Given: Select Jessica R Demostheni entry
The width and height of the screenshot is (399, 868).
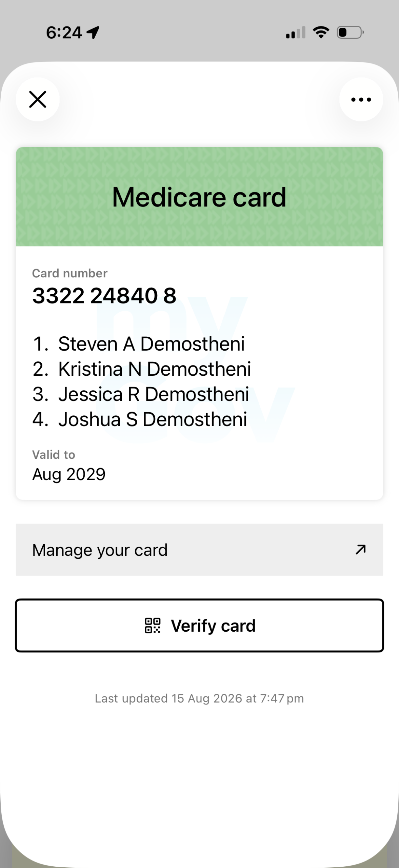Looking at the screenshot, I should (x=141, y=394).
